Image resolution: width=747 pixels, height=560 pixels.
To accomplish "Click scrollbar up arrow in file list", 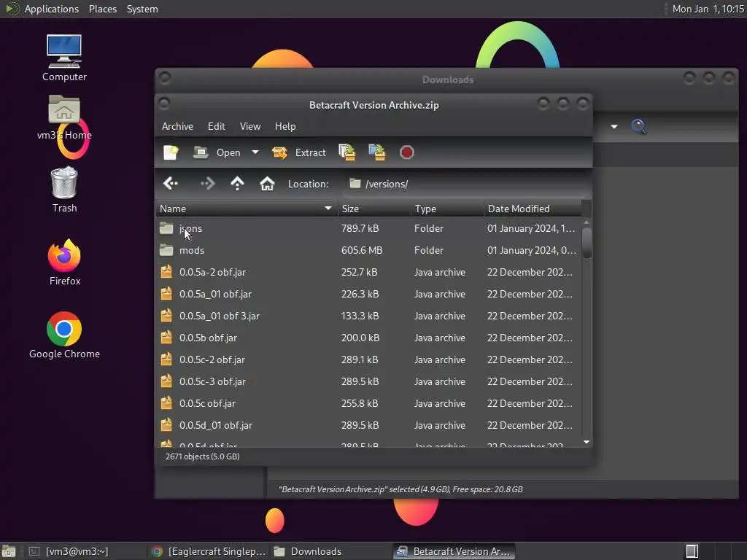I will tap(587, 222).
